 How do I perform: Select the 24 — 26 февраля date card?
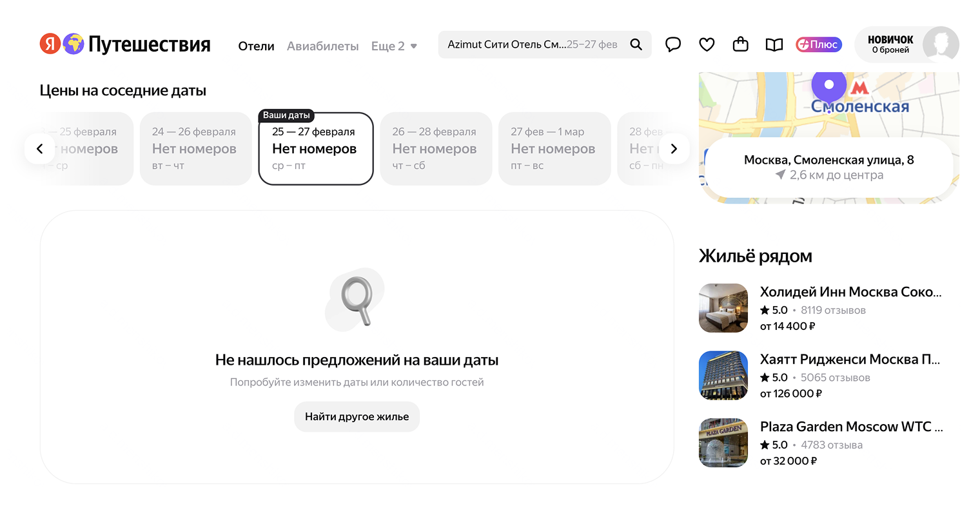pos(195,149)
